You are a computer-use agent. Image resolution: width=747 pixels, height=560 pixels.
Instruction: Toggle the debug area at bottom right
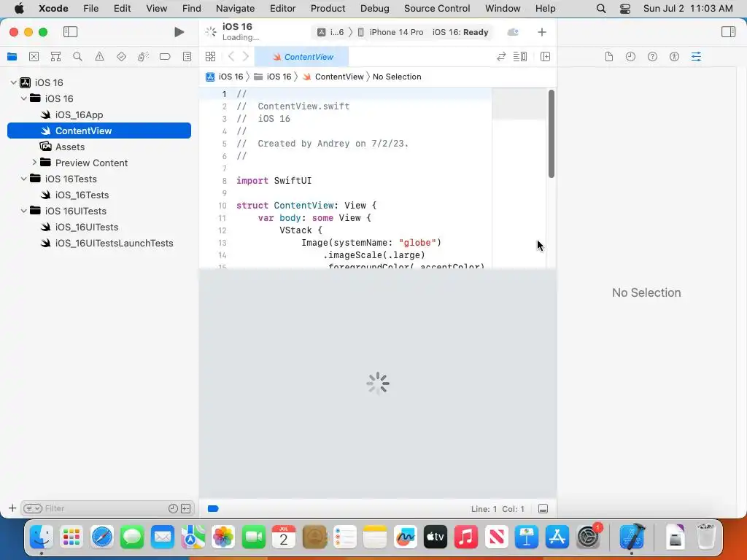click(x=543, y=508)
